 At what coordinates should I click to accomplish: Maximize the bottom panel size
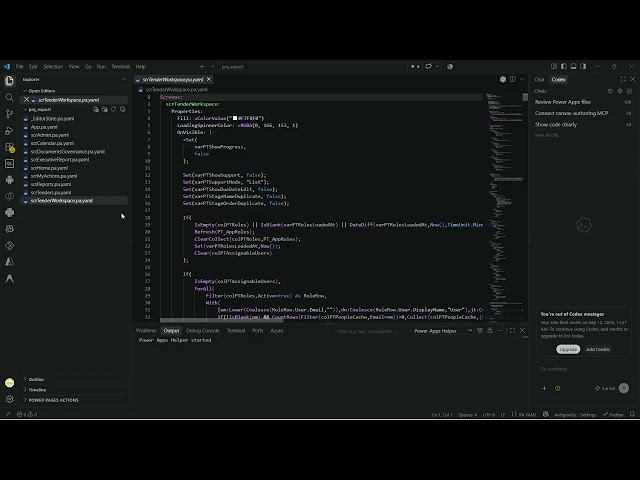click(512, 331)
